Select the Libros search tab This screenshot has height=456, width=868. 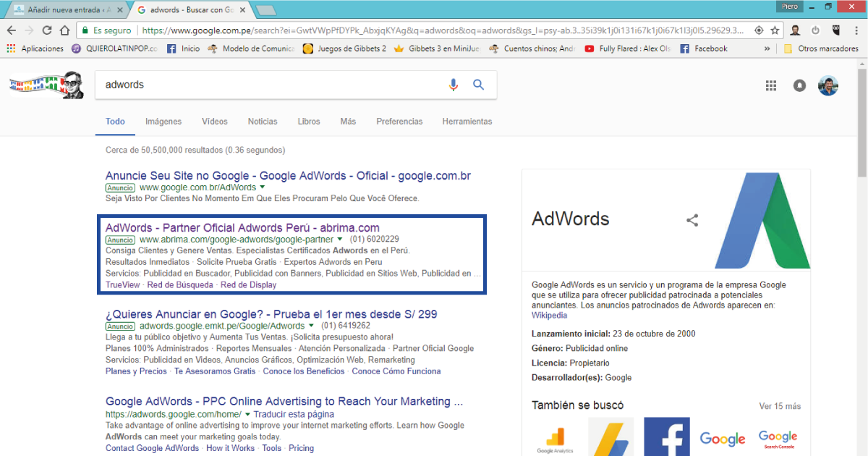309,122
